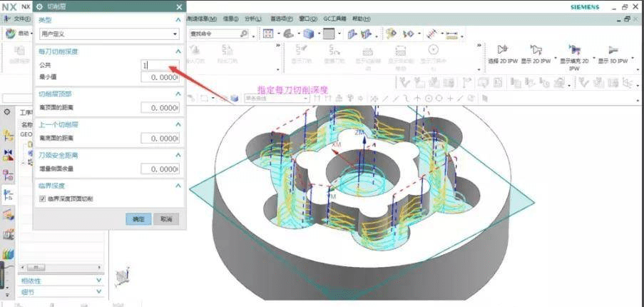The image size is (644, 307).
Task: Click the 显示填充 2D IPW icon
Action: click(x=574, y=50)
